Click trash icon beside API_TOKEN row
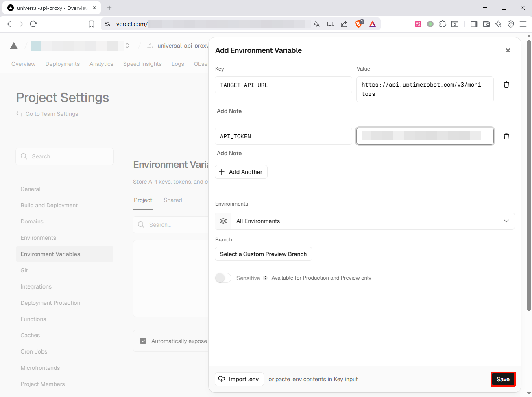The height and width of the screenshot is (397, 532). point(506,136)
